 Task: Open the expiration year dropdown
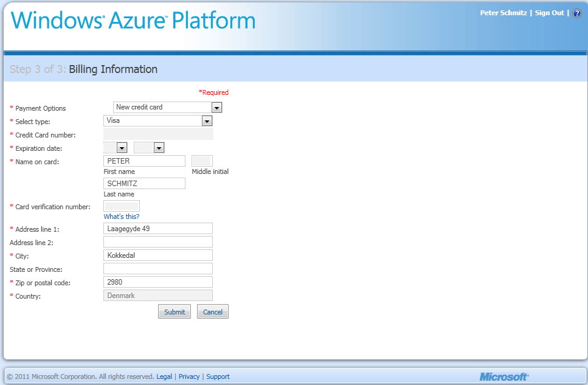tap(149, 147)
